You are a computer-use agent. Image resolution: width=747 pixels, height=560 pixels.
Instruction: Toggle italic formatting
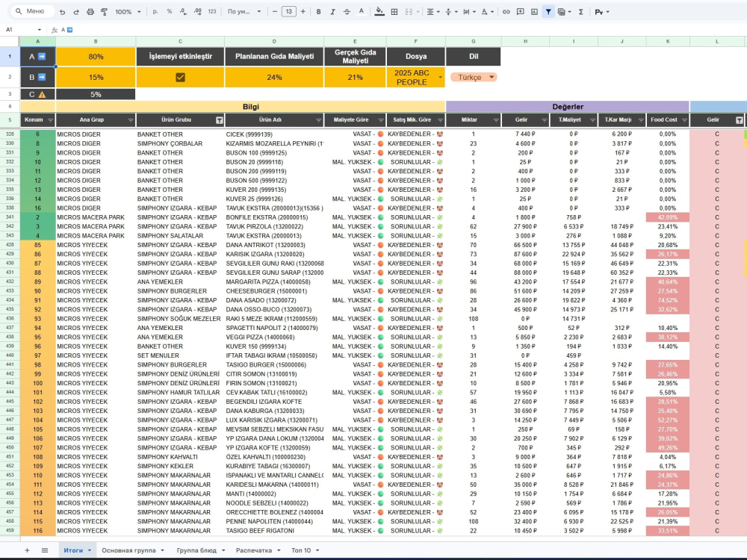[332, 12]
